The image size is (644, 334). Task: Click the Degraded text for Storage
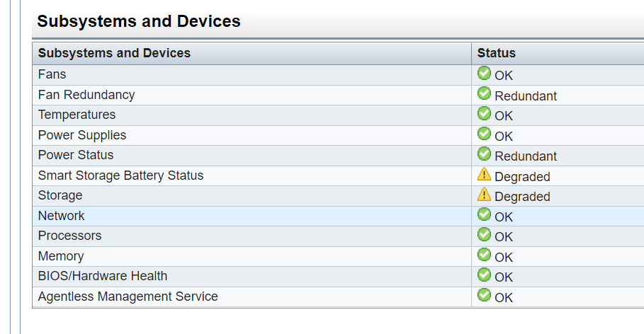click(x=522, y=197)
